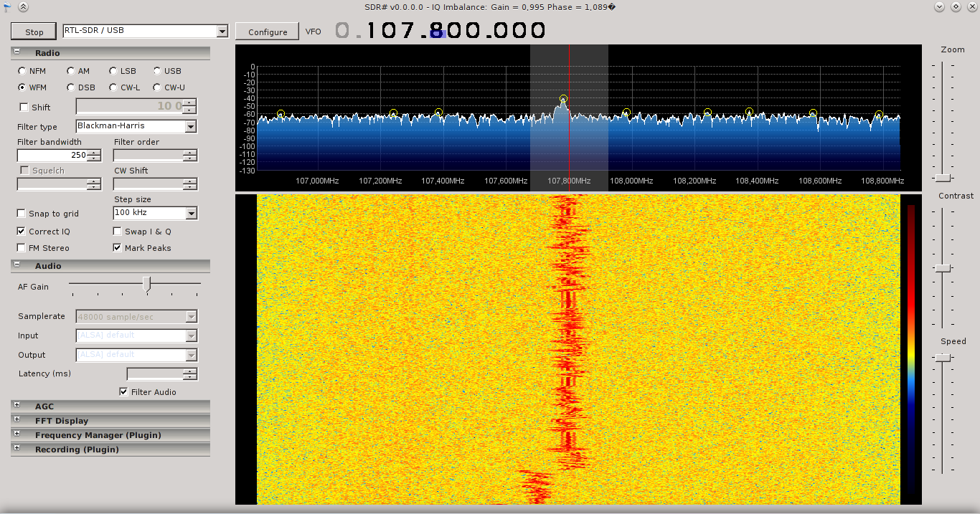Screen dimensions: 980x514
Task: Click the Zoom slider handle
Action: tap(941, 177)
